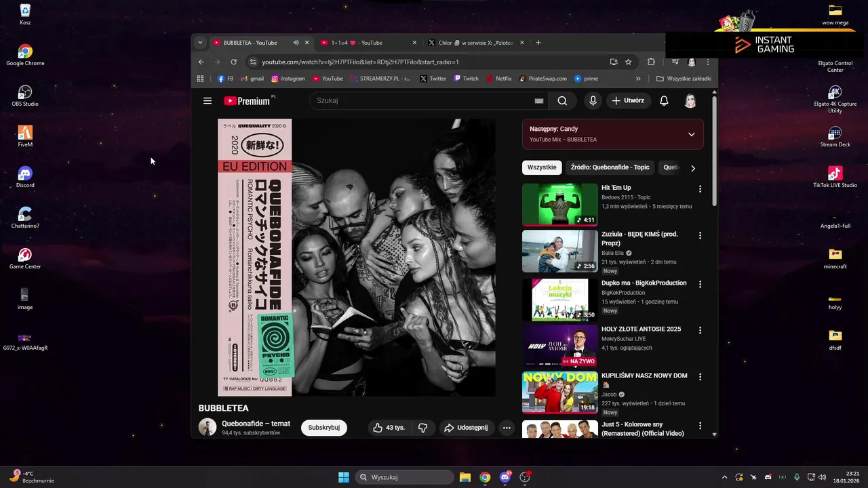
Task: Mute the BUBBLETEA tab audio
Action: pos(296,43)
